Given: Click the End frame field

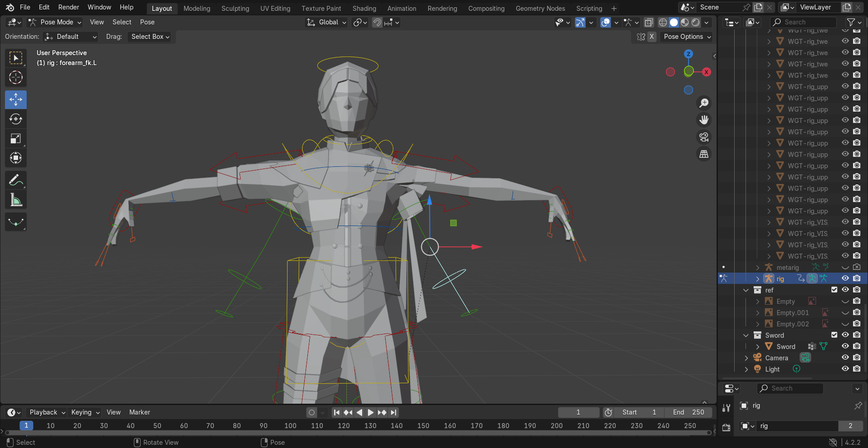Looking at the screenshot, I should (x=688, y=412).
